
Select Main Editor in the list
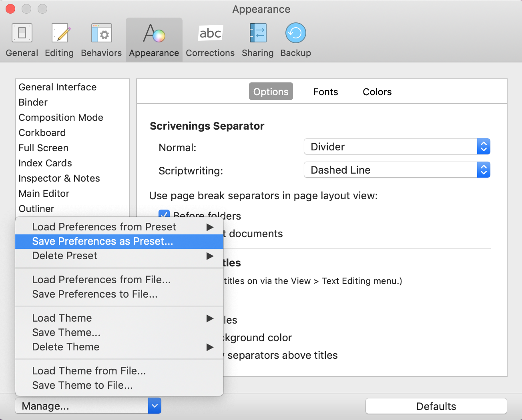click(72, 194)
